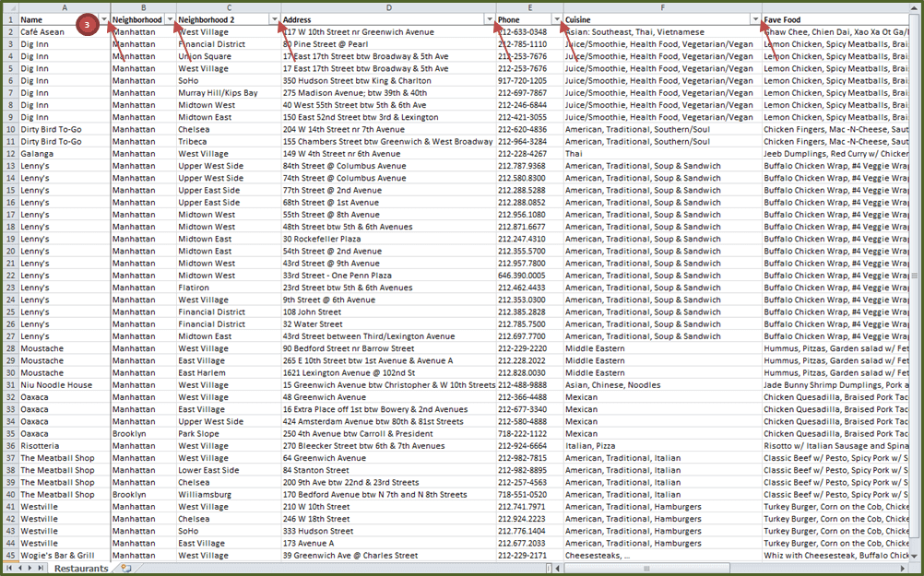This screenshot has height=576, width=924.
Task: Go to last sheet using tab navigation arrow
Action: [41, 569]
